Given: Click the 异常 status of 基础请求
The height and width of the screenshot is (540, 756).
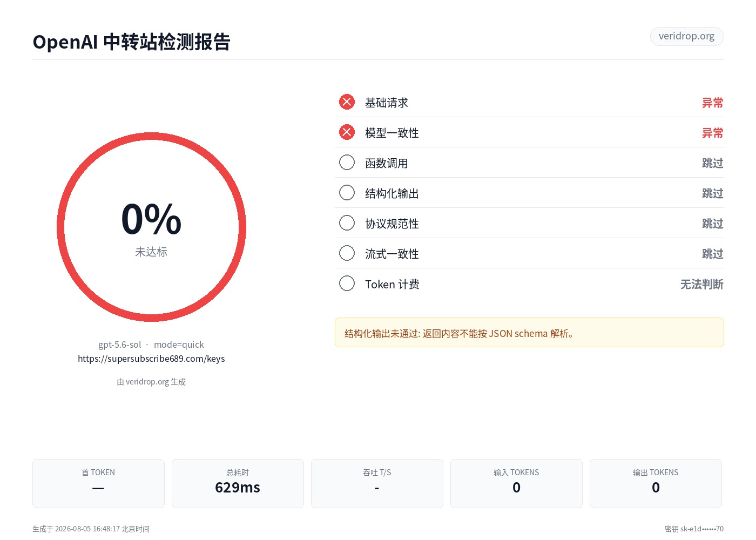Looking at the screenshot, I should tap(712, 103).
